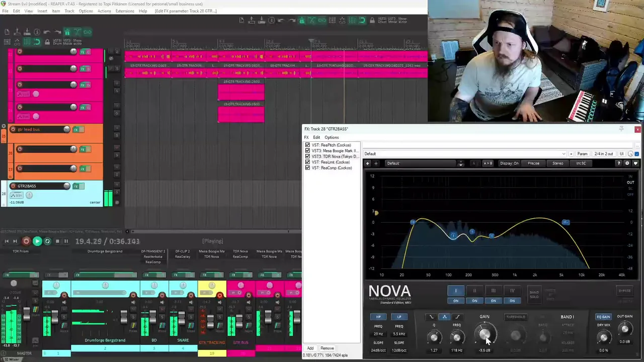Viewport: 644px width, 362px height.
Task: Click the transport Pause button
Action: pyautogui.click(x=66, y=241)
